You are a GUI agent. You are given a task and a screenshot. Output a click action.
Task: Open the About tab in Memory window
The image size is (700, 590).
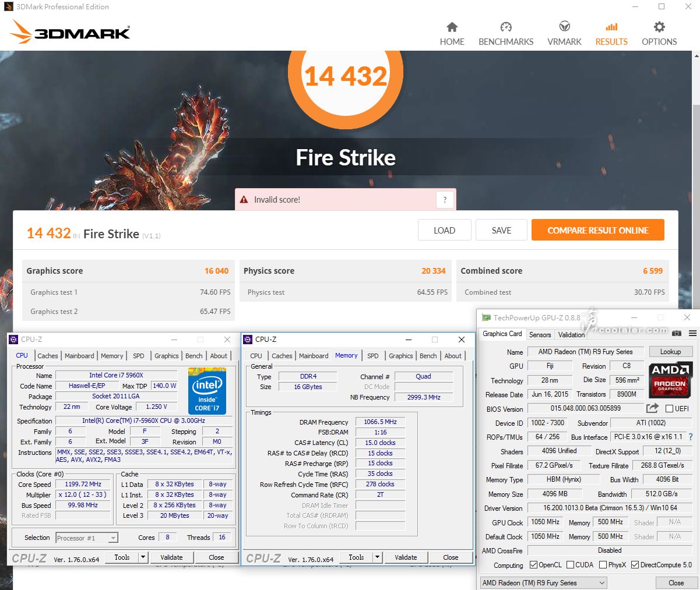(x=453, y=356)
